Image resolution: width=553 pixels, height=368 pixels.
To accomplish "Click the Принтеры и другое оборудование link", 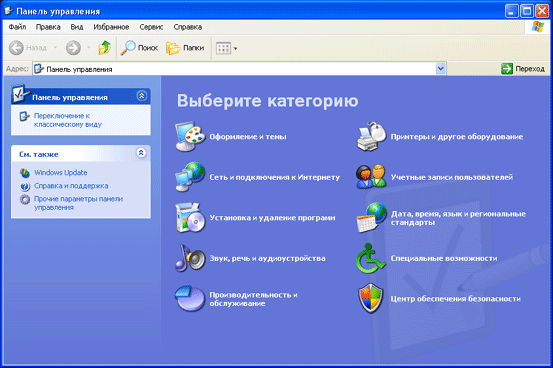I will [457, 137].
